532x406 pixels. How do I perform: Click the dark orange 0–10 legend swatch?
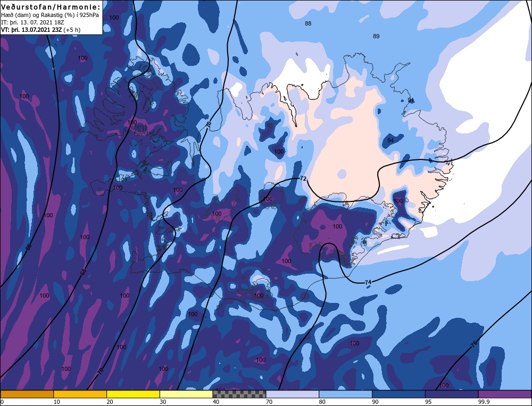click(x=27, y=394)
